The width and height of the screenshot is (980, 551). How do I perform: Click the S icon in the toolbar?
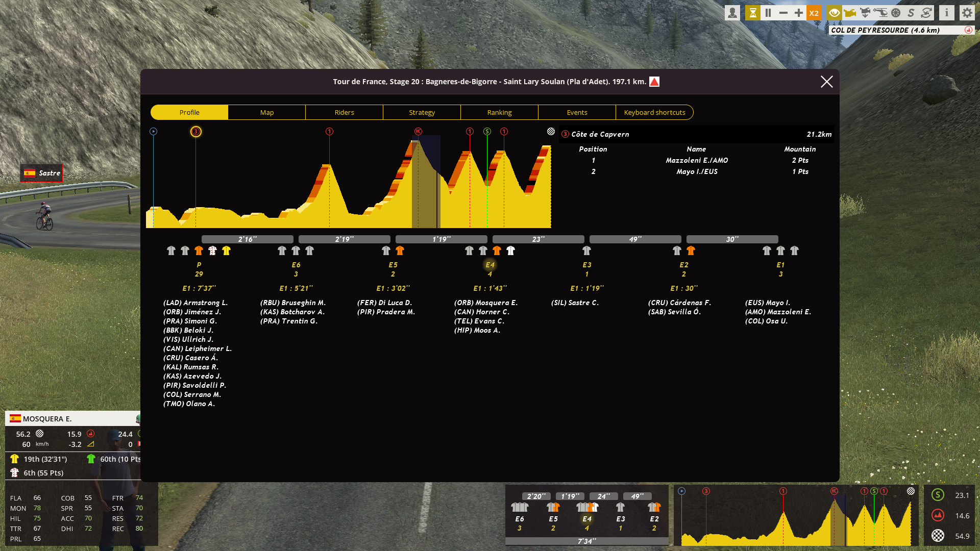(x=911, y=13)
